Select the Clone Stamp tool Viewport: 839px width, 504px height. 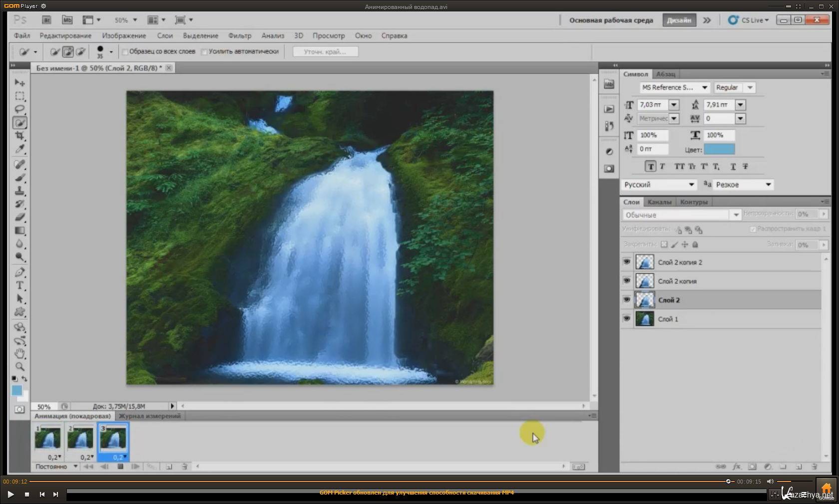[x=19, y=191]
